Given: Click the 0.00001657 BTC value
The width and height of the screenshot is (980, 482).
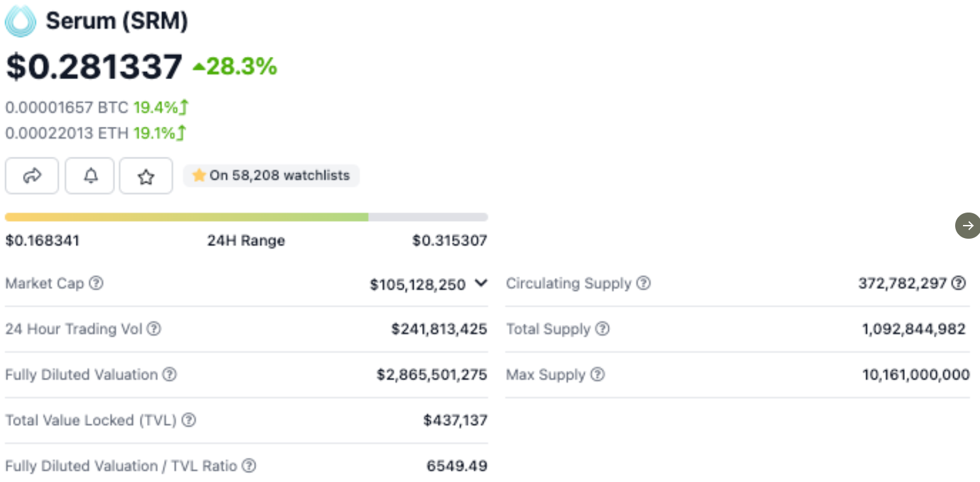Looking at the screenshot, I should pyautogui.click(x=67, y=107).
